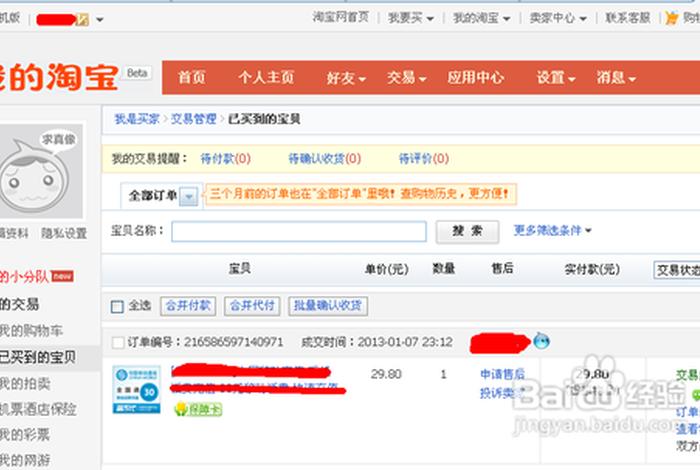
Task: Open 我的拍卖 in the left sidebar
Action: pyautogui.click(x=25, y=383)
